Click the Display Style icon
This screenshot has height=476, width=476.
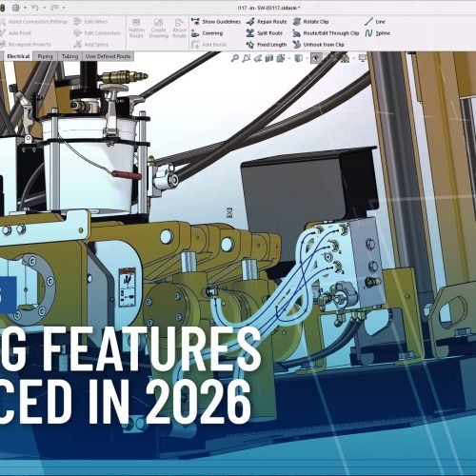click(x=298, y=58)
